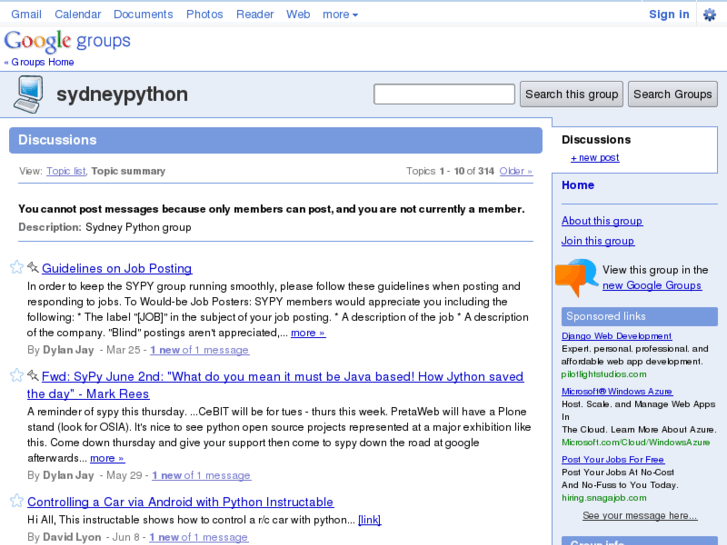
Task: Click the pin icon beside Guidelines on Job Posting
Action: pyautogui.click(x=32, y=267)
